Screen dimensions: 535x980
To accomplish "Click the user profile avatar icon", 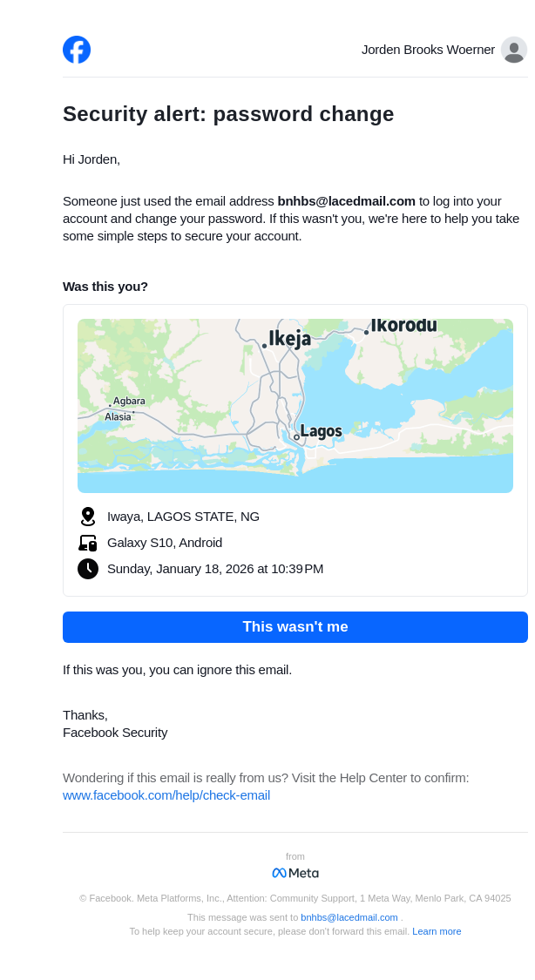I will tap(514, 50).
